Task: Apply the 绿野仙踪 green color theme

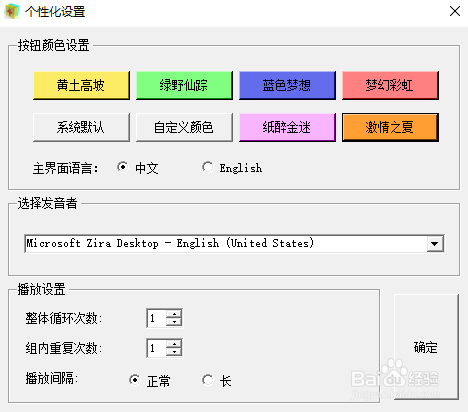Action: click(184, 85)
